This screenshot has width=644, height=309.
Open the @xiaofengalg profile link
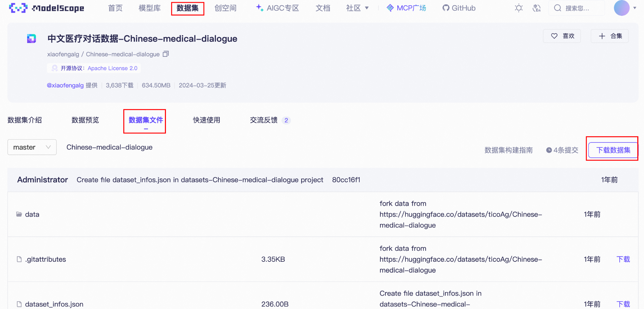tap(65, 85)
